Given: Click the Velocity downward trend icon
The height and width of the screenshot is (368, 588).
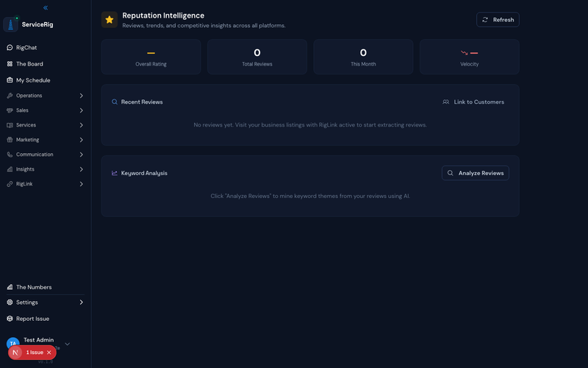Looking at the screenshot, I should tap(465, 53).
